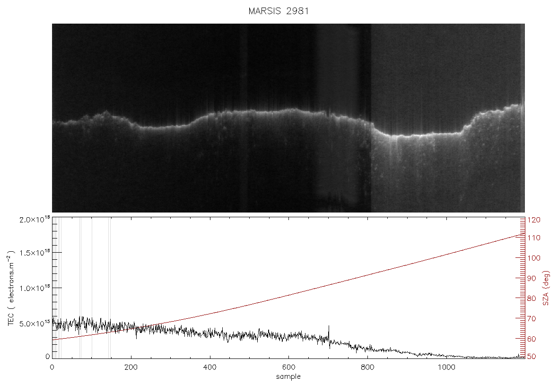Click the 'sample' x-axis label
The width and height of the screenshot is (558, 392).
point(288,376)
